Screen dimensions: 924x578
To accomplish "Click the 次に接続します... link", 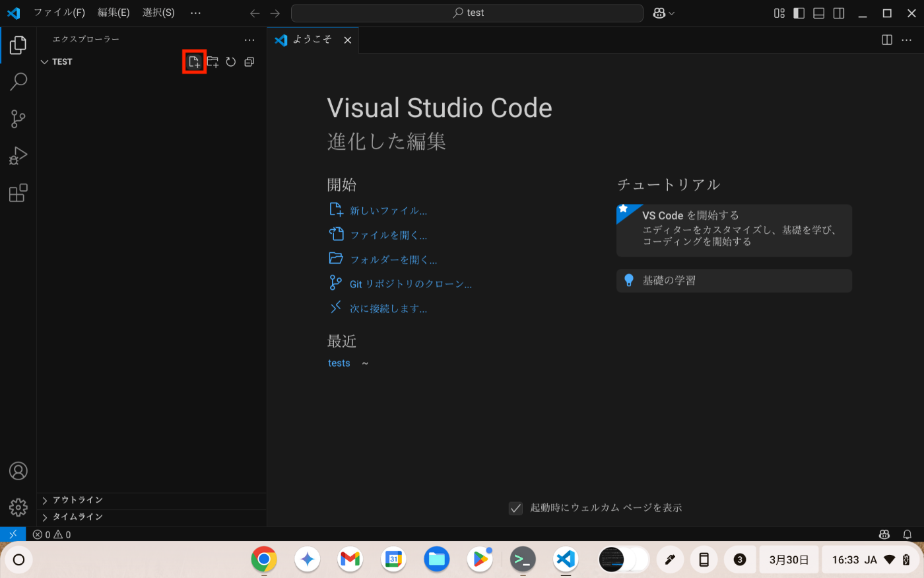I will point(388,308).
